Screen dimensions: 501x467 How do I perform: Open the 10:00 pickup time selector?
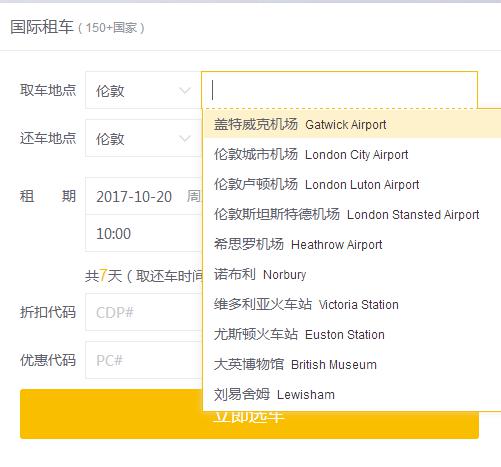144,233
